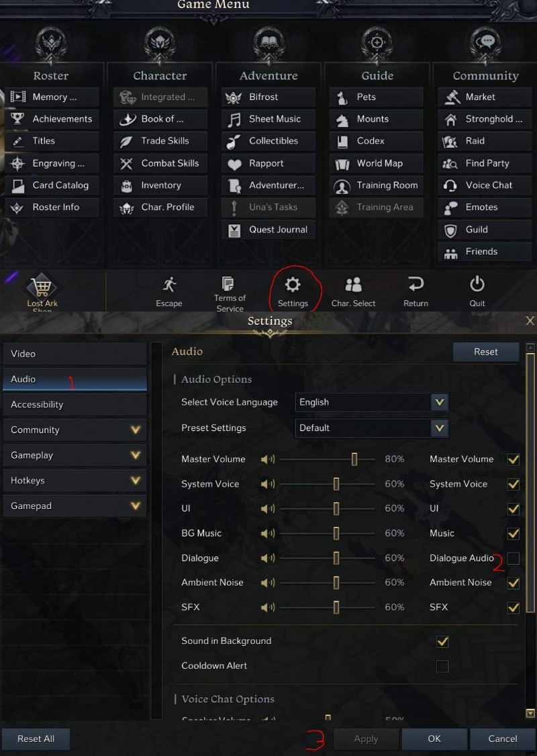This screenshot has width=537, height=756.
Task: Switch to the Video settings tab
Action: click(75, 354)
